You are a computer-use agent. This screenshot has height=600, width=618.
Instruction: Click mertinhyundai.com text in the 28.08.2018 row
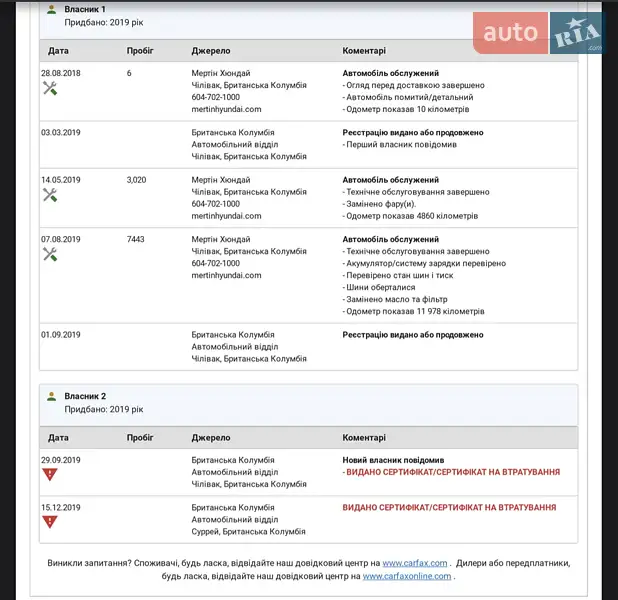click(x=226, y=109)
